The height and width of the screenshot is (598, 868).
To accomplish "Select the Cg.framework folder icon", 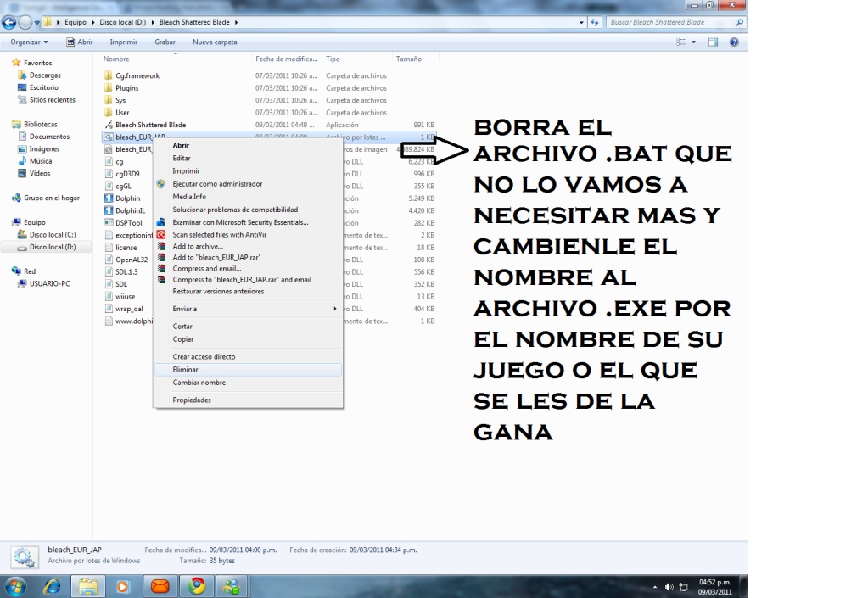I will (x=109, y=75).
